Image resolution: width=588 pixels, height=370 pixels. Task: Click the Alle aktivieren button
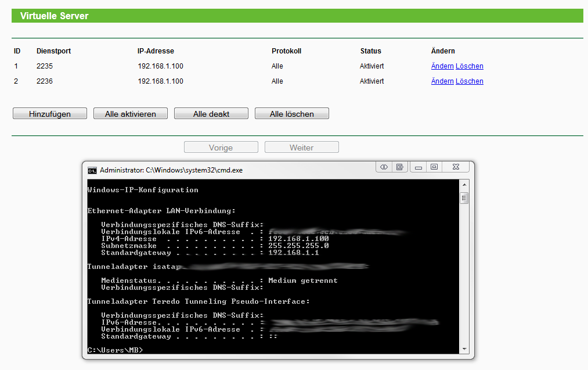click(131, 114)
